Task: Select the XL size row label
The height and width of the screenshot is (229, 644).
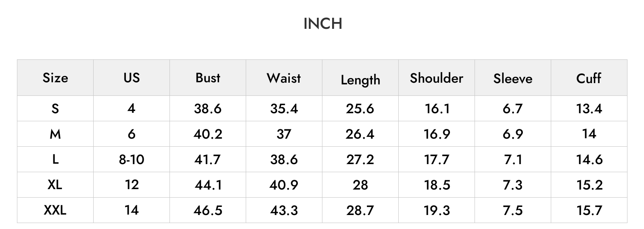Action: 55,185
